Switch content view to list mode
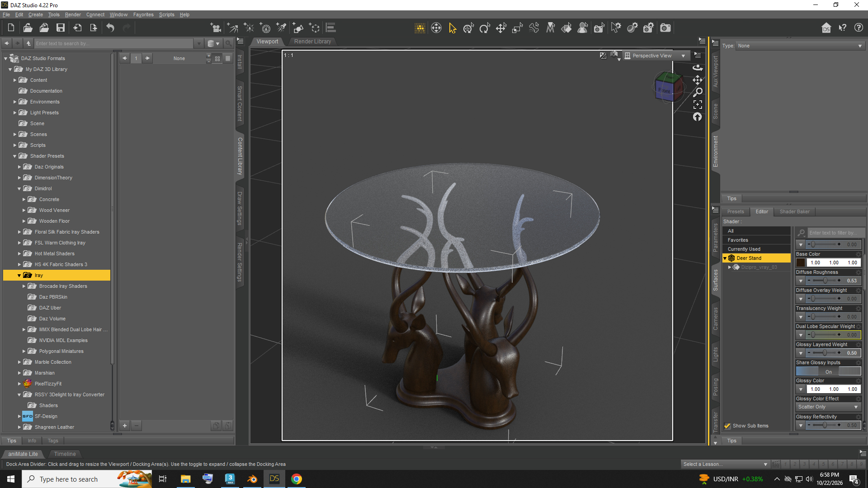Screen dimensions: 868x488 [x=228, y=58]
